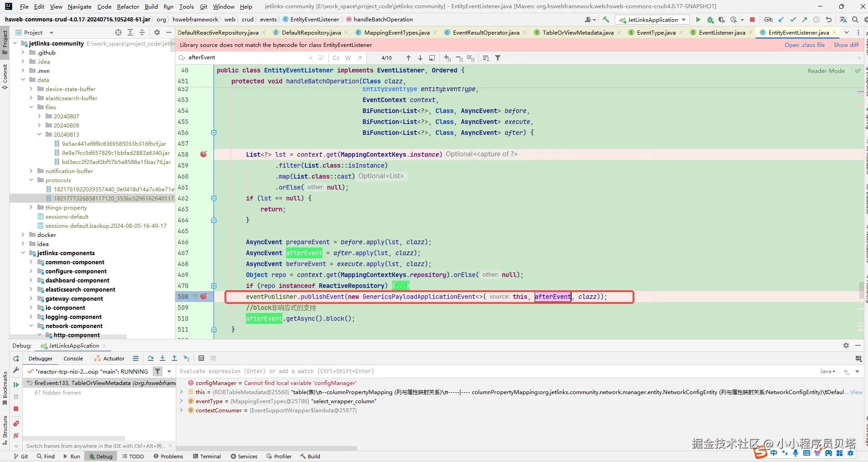
Task: Show hidden editor tabs chevron
Action: pyautogui.click(x=846, y=32)
